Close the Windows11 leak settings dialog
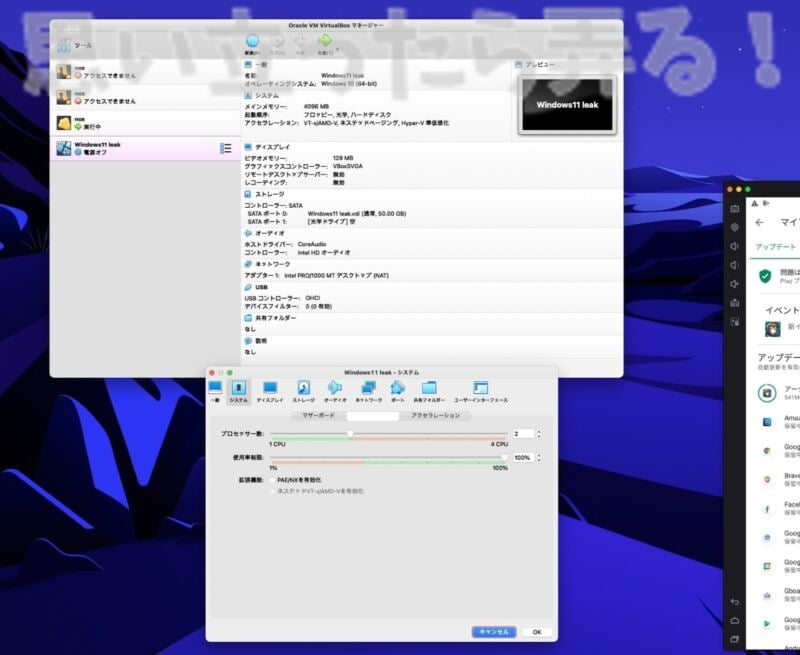The image size is (800, 655). (212, 373)
